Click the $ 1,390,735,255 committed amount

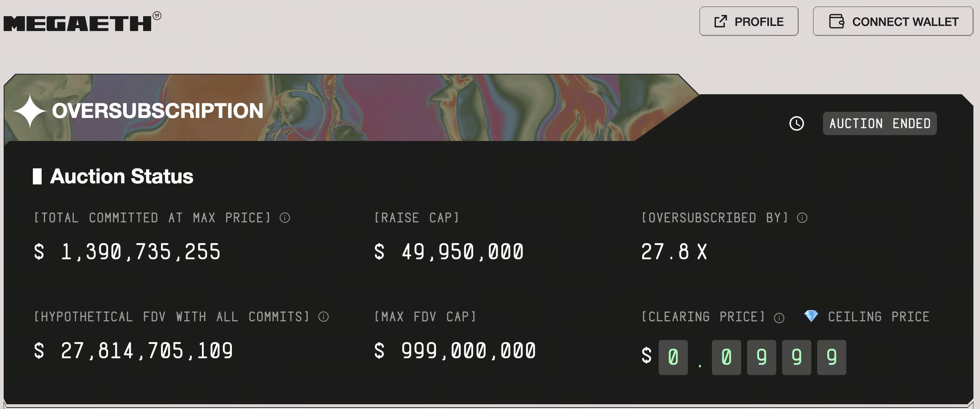click(127, 252)
